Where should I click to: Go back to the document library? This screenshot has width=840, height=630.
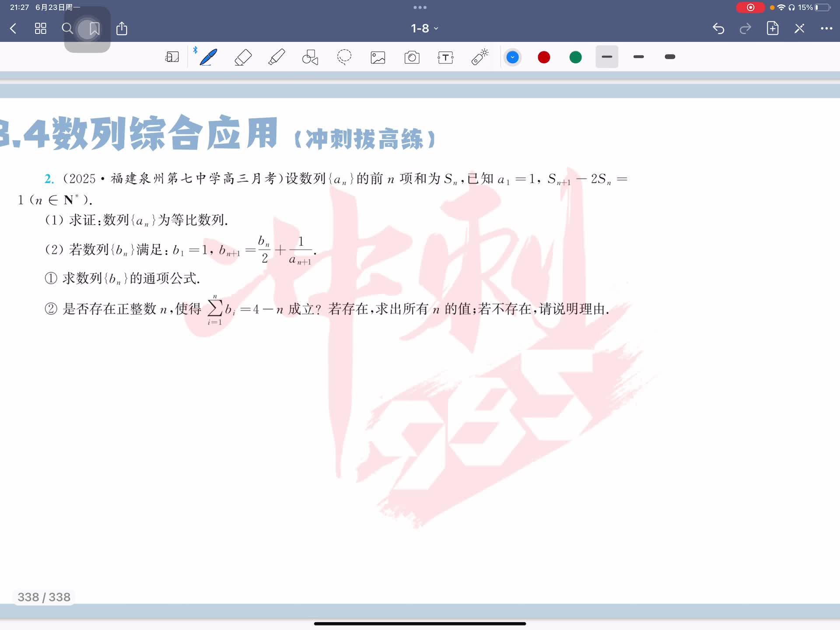coord(13,29)
